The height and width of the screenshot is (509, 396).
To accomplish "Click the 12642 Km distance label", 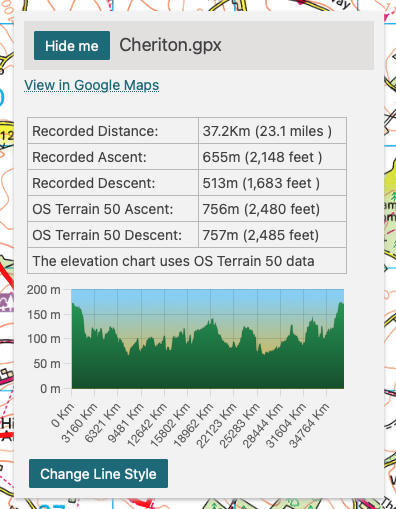I will coord(147,425).
